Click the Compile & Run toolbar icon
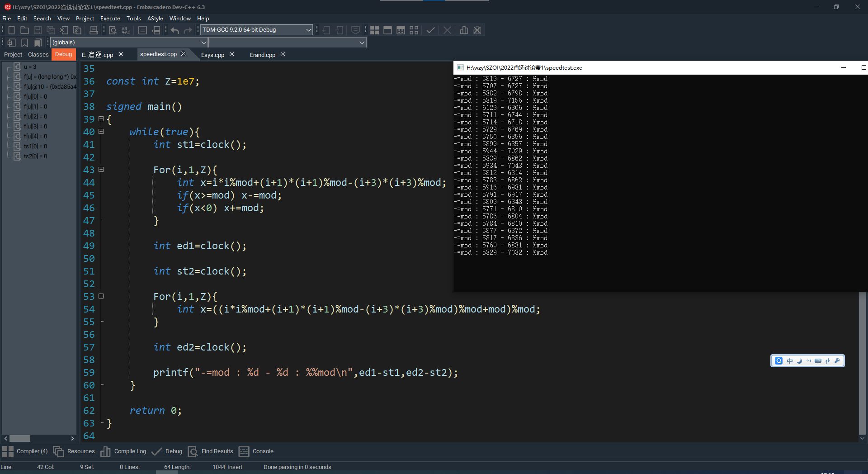The height and width of the screenshot is (474, 868). [x=401, y=30]
